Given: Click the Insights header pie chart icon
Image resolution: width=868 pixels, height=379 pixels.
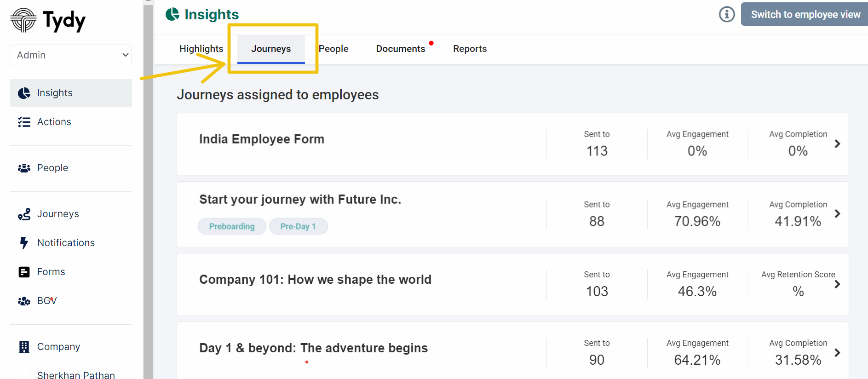Looking at the screenshot, I should pos(172,14).
